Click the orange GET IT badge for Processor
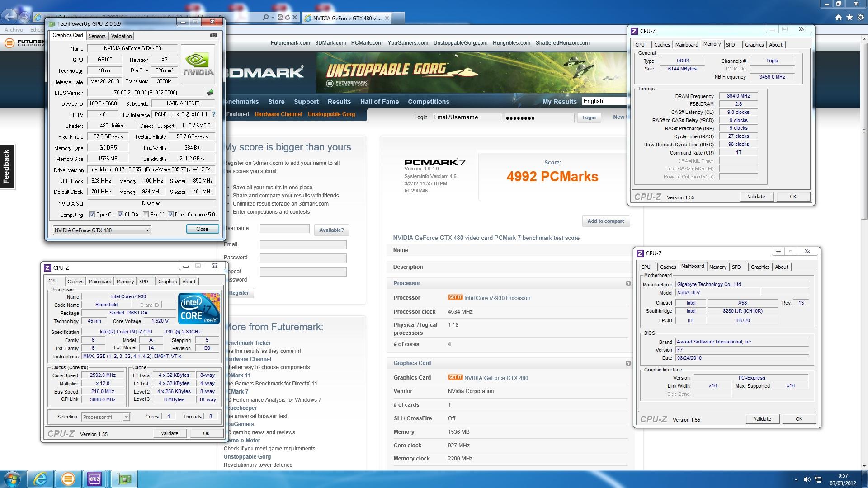Screen dimensions: 868x488 click(x=455, y=297)
